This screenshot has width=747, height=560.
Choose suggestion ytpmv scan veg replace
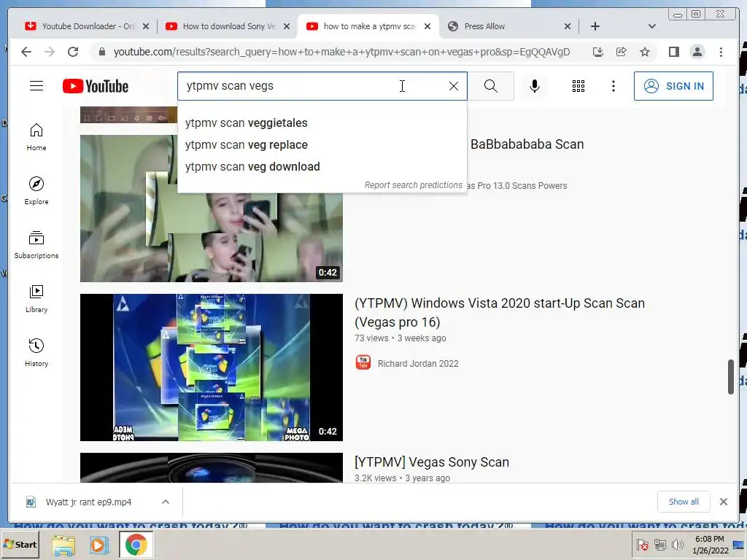(322, 145)
